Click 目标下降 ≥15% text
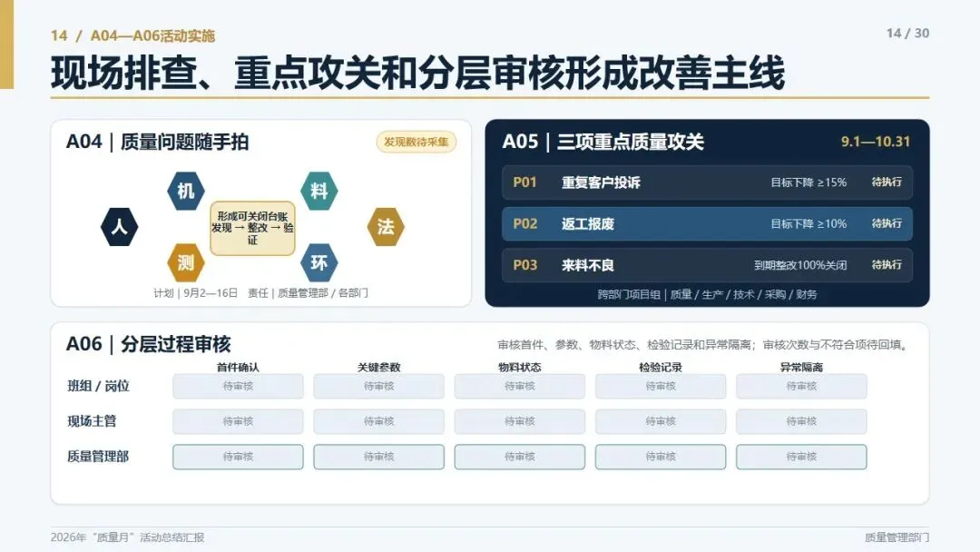980x552 pixels. coord(808,182)
